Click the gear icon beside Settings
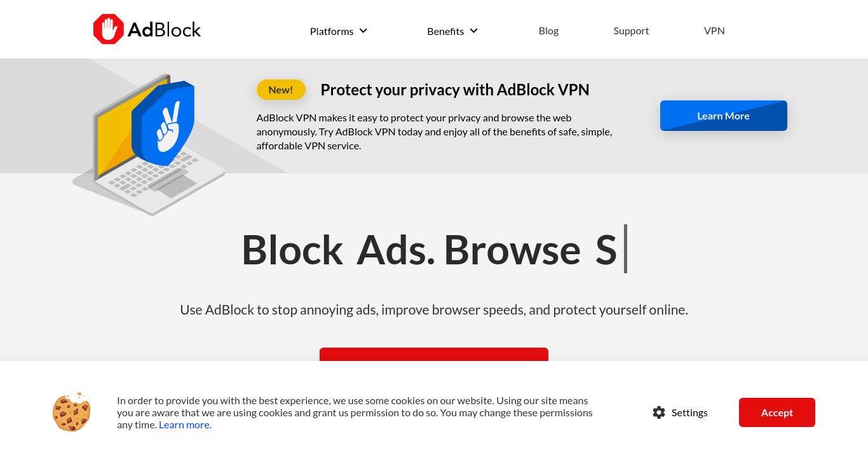Viewport: 868px width, 469px height. click(x=659, y=412)
